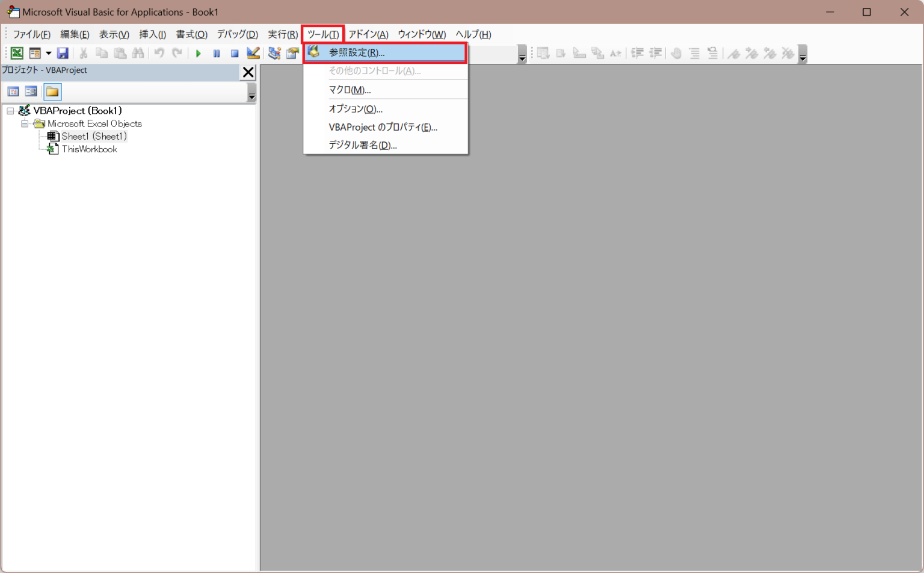Open the binoculars Find icon
This screenshot has width=924, height=573.
138,53
